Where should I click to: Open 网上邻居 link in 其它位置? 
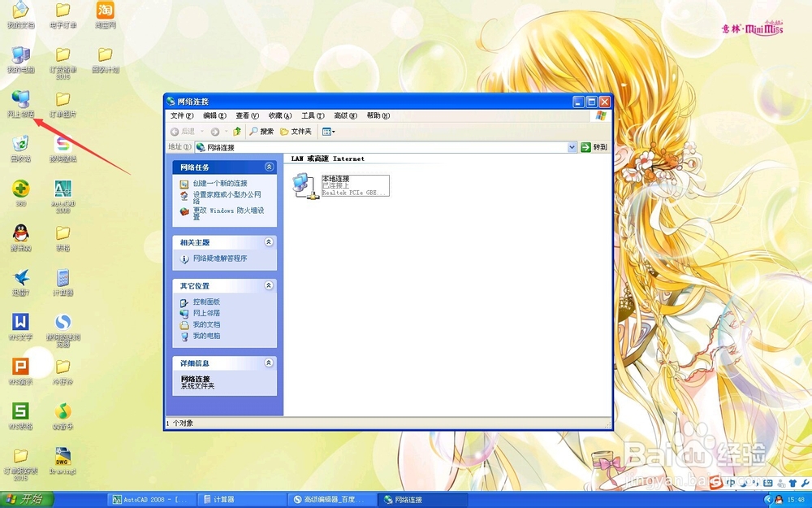pos(206,313)
